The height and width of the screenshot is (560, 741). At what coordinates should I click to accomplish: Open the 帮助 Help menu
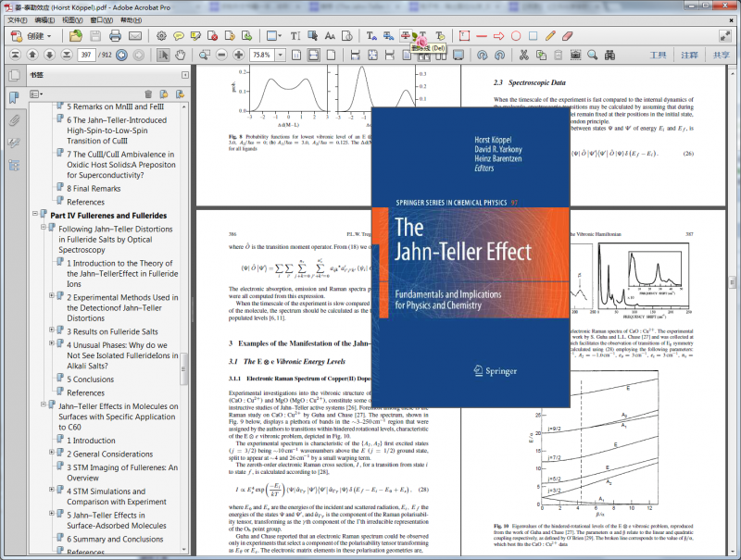(x=131, y=19)
